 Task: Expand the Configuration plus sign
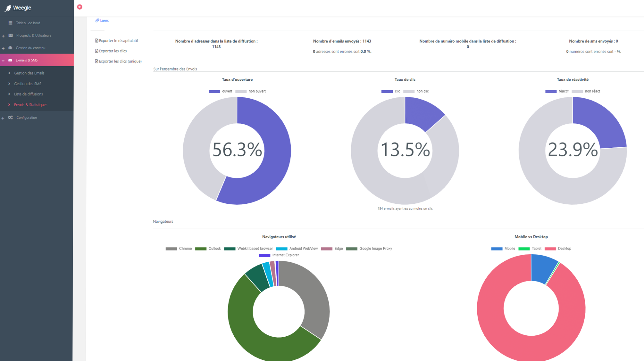(x=3, y=118)
